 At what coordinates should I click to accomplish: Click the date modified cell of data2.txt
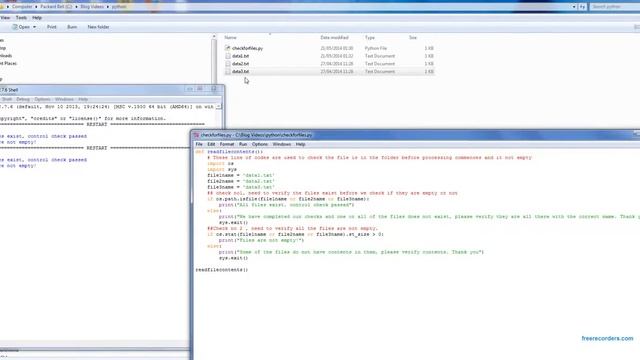click(x=337, y=64)
